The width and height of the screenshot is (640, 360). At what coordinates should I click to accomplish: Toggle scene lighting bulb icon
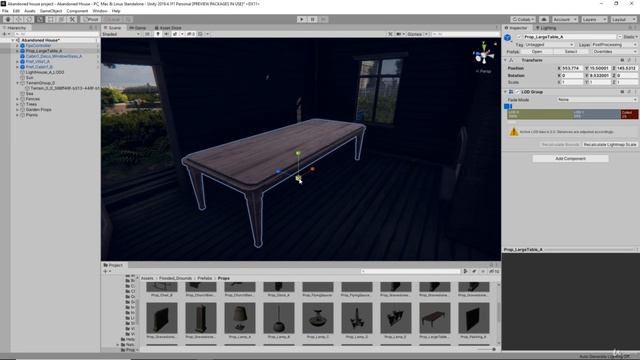pos(158,34)
